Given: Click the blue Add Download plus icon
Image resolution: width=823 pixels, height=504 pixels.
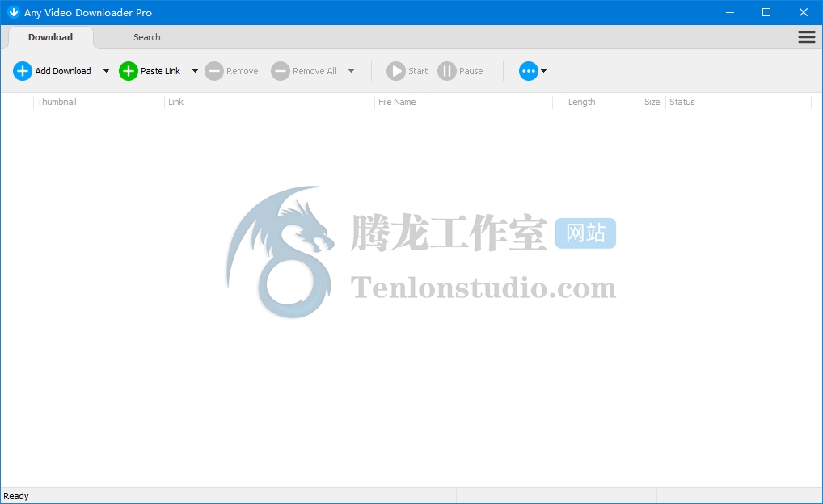Looking at the screenshot, I should (23, 71).
